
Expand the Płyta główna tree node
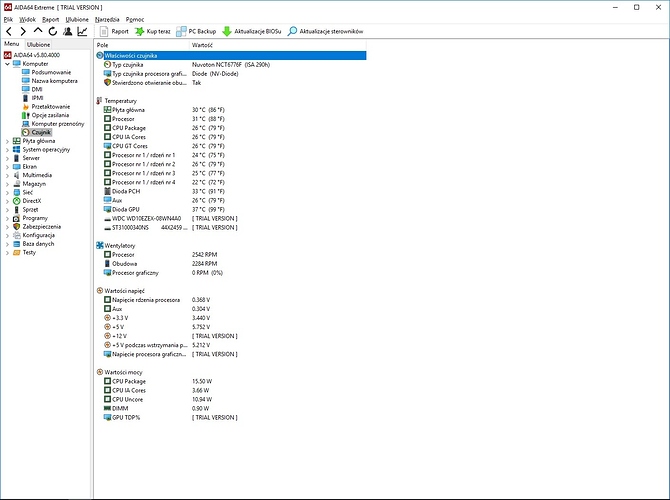[x=7, y=141]
